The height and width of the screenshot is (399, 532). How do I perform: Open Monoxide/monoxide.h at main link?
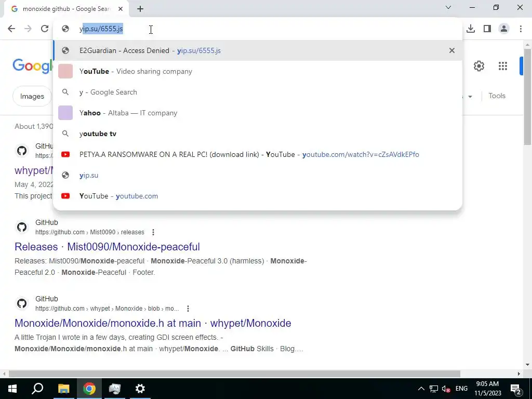point(153,323)
